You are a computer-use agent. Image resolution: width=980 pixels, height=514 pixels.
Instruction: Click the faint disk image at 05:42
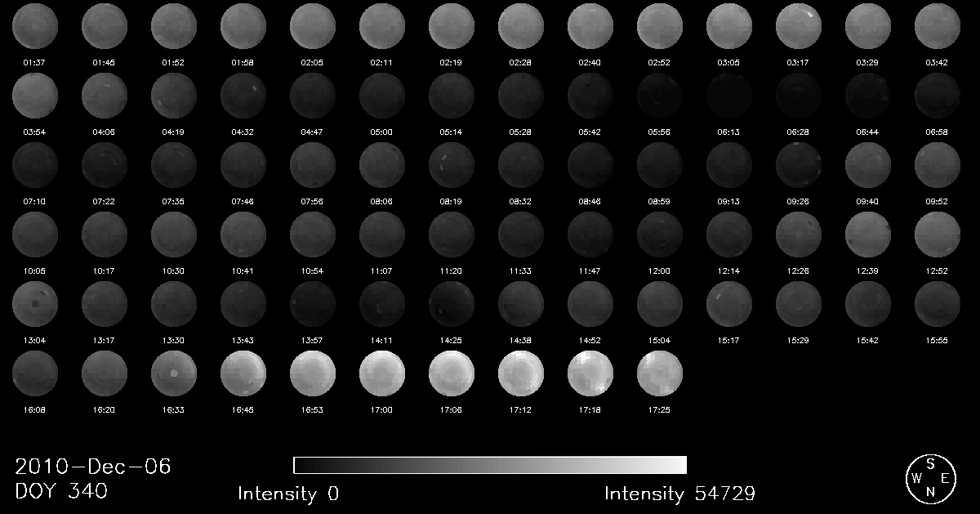tap(590, 95)
